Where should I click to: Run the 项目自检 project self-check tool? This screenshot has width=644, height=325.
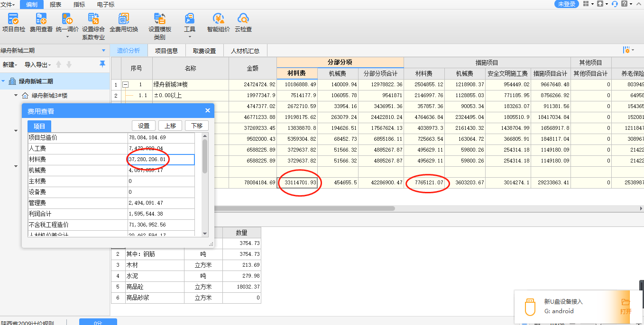coord(13,22)
